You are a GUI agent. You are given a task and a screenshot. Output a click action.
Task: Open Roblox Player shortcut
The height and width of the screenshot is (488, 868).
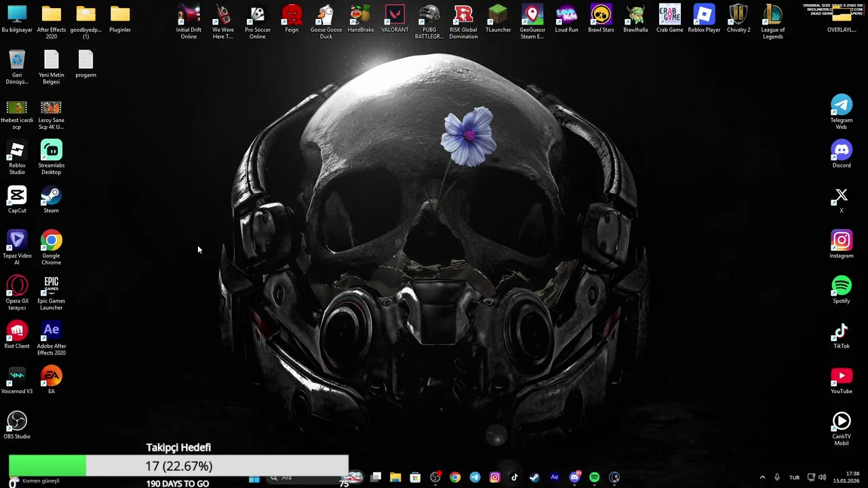point(704,19)
